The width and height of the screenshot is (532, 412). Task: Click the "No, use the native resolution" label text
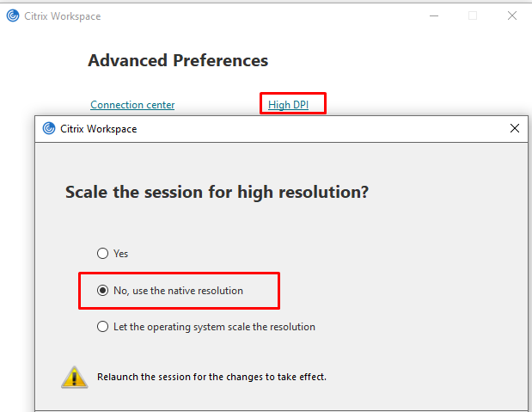178,291
